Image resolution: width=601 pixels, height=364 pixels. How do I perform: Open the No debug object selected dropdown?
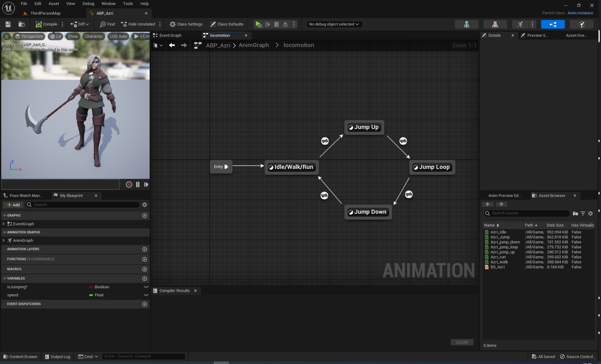[334, 24]
